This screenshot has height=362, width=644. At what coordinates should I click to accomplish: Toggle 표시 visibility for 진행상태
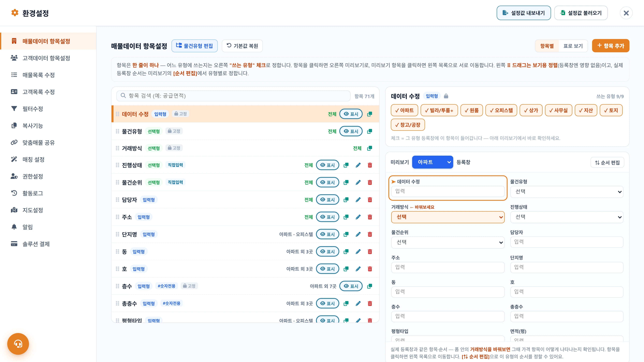[328, 165]
